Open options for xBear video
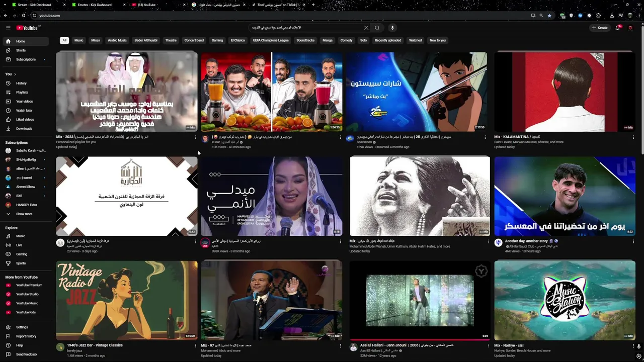Screen dimensions: 644x362 (340, 137)
